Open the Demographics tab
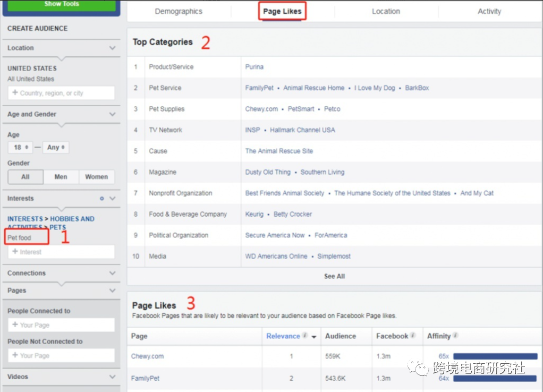The width and height of the screenshot is (543, 392). [x=179, y=12]
